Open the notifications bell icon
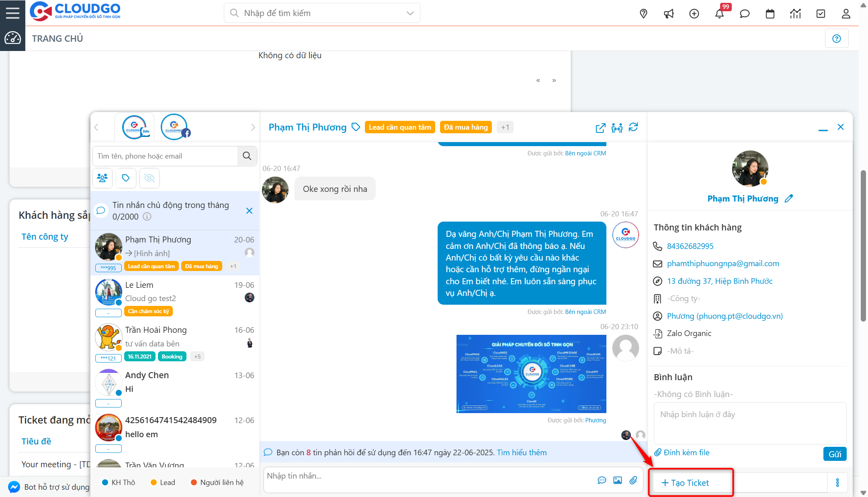868x497 pixels. [x=720, y=13]
